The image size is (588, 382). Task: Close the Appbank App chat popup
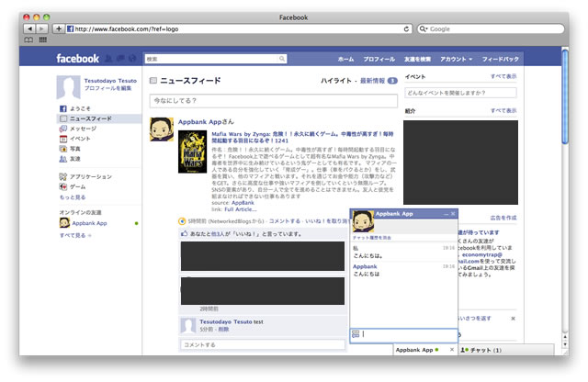click(x=453, y=214)
